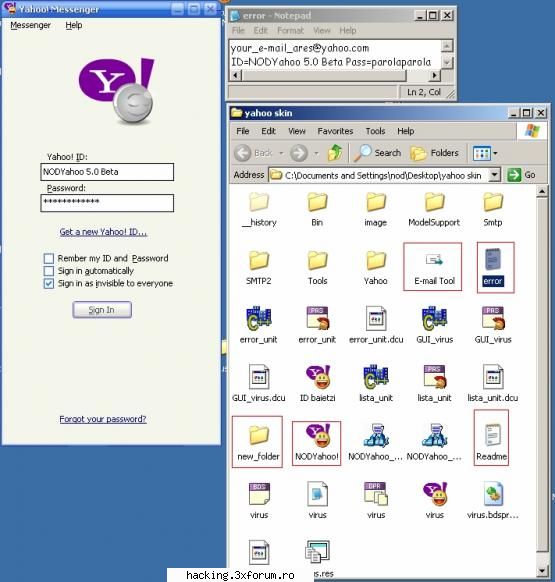
Task: Open the new_folder folder
Action: point(257,441)
